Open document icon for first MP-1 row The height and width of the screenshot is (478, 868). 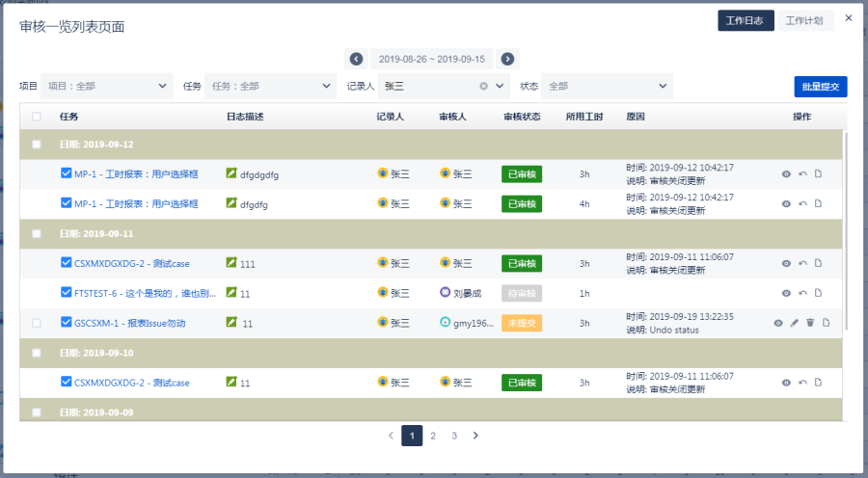click(818, 174)
